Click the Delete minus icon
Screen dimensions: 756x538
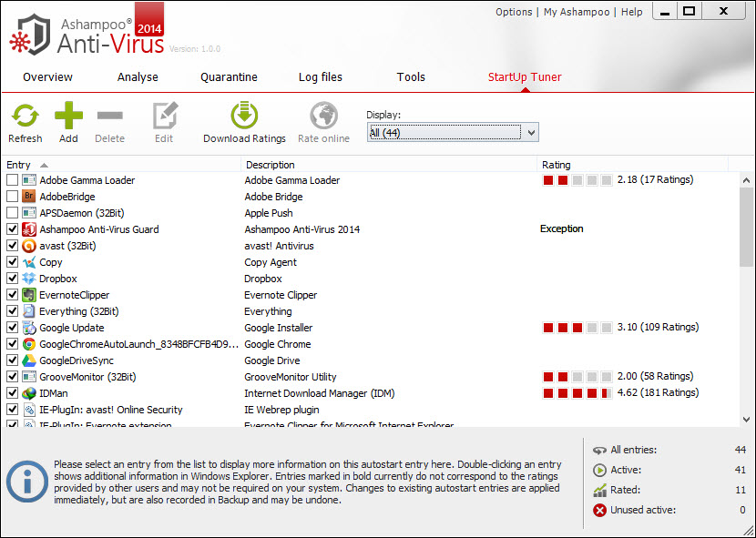(x=110, y=116)
